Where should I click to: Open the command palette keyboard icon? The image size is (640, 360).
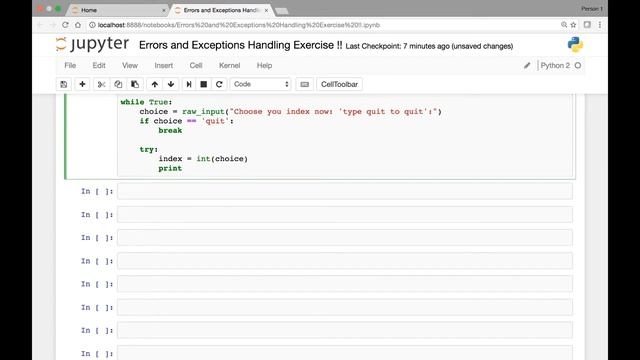tap(304, 84)
